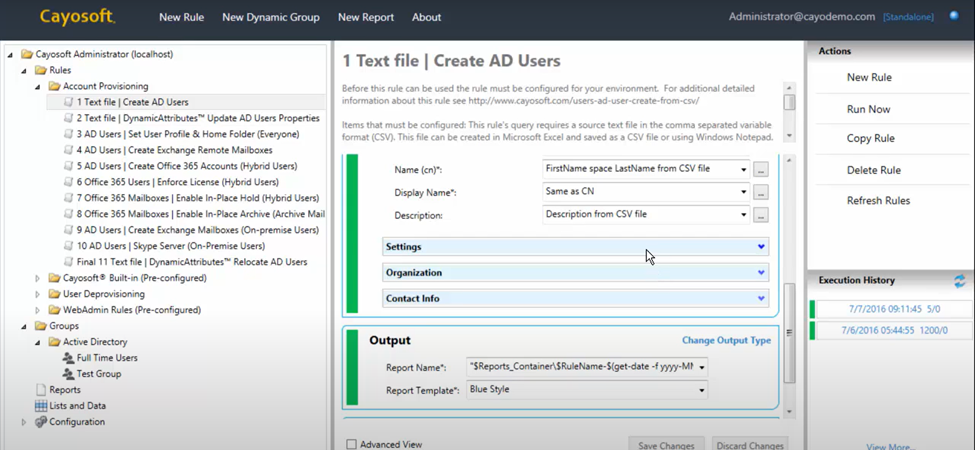The width and height of the screenshot is (975, 450).
Task: Select rule 6 Office 365 Users Enforce License
Action: coord(177,182)
